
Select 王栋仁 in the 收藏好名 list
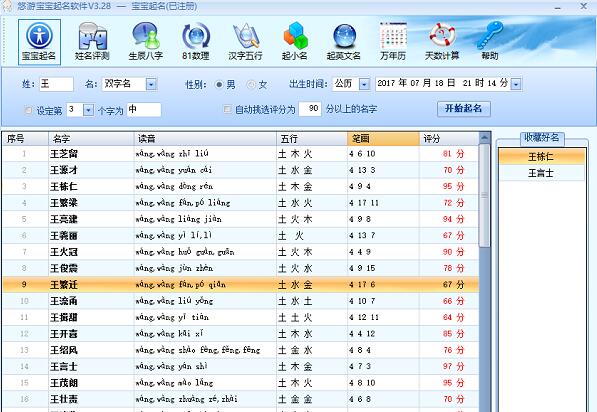point(541,156)
